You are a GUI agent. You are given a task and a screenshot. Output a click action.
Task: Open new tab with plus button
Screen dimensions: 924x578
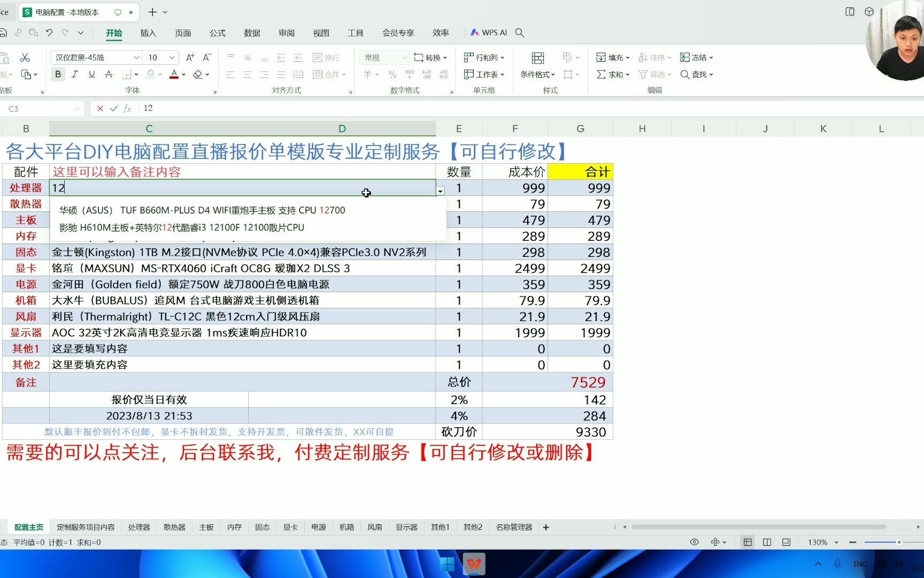(x=152, y=12)
